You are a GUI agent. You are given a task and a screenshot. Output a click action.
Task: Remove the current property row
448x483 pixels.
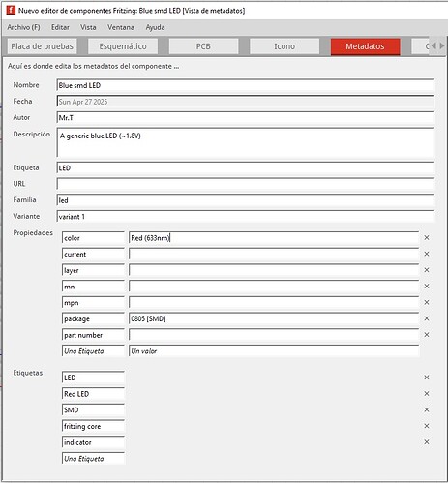pos(427,254)
